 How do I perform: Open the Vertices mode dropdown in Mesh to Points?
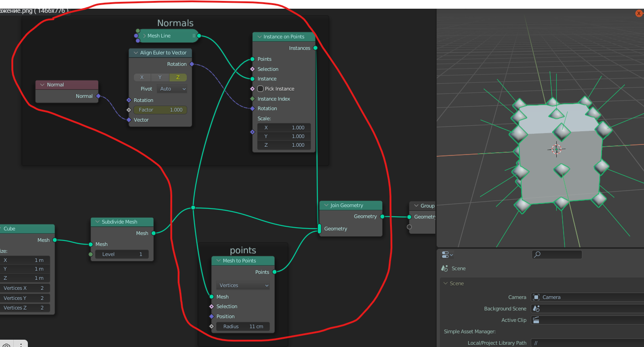243,285
